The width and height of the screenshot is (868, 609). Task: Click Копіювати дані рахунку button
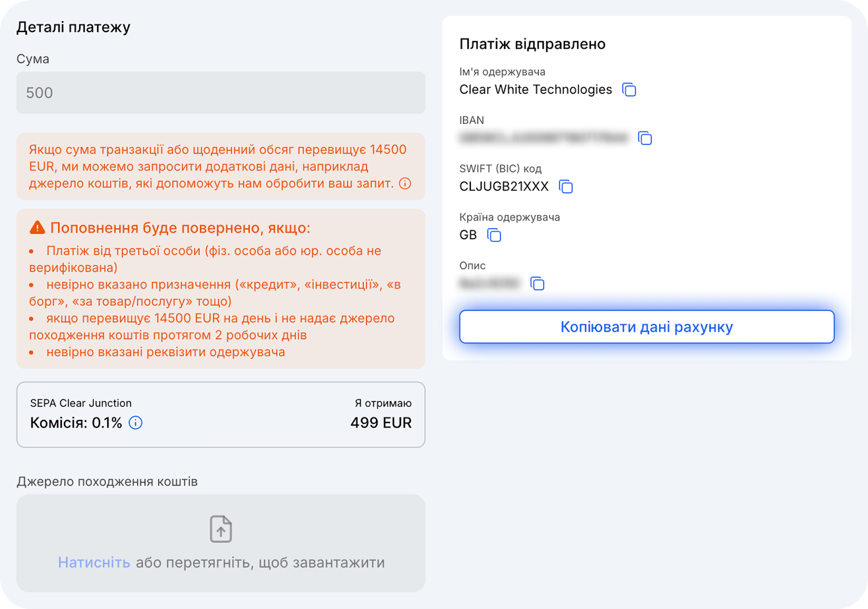(x=647, y=326)
